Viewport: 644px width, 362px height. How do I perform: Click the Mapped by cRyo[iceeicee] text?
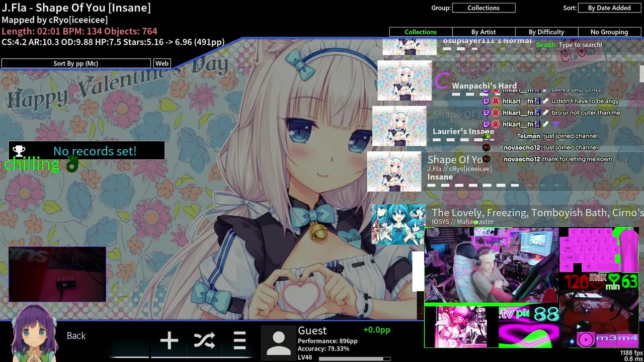(54, 20)
